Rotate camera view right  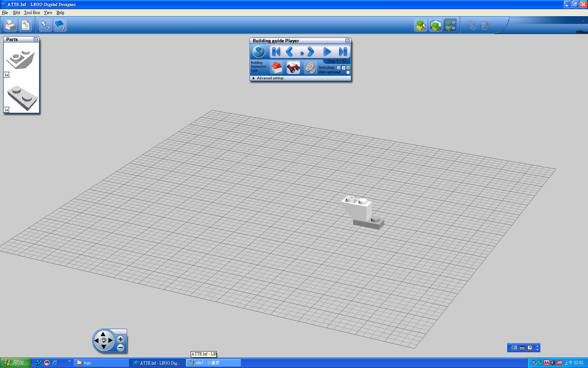[x=110, y=340]
